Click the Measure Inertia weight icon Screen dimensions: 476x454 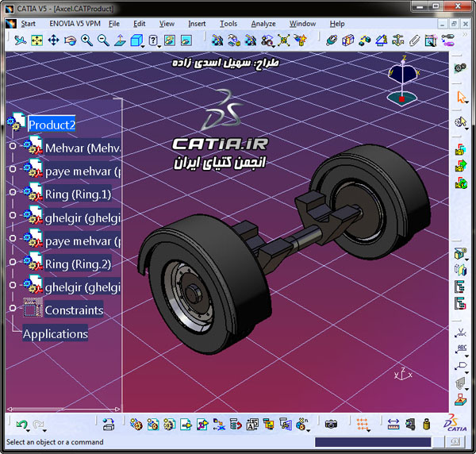[x=427, y=424]
